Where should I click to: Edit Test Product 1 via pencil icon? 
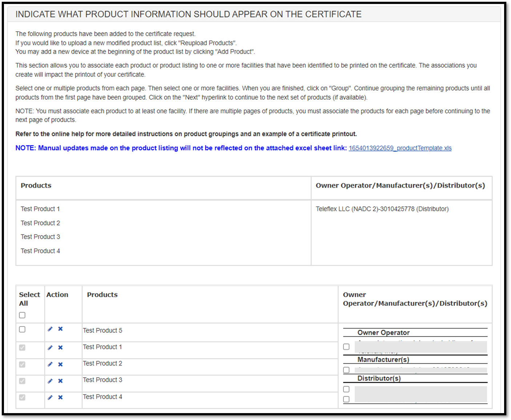[x=50, y=348]
